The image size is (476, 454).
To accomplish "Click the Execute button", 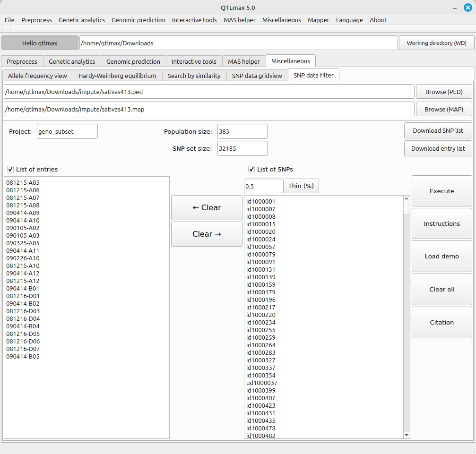I will [x=441, y=191].
